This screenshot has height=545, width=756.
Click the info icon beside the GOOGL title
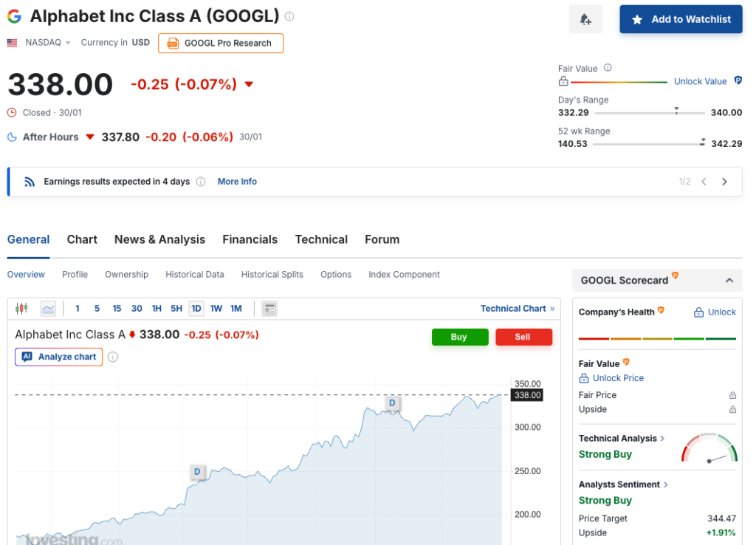click(289, 16)
